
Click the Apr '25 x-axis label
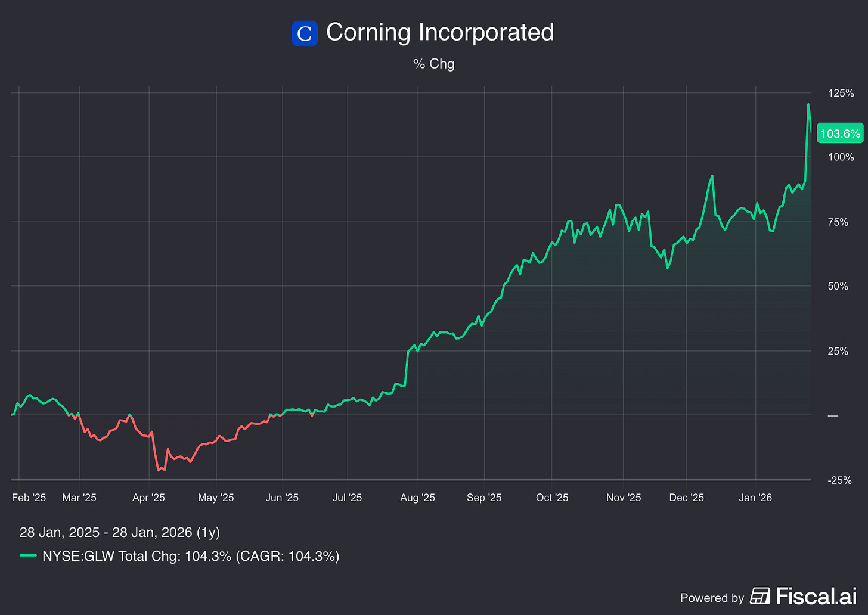click(148, 498)
